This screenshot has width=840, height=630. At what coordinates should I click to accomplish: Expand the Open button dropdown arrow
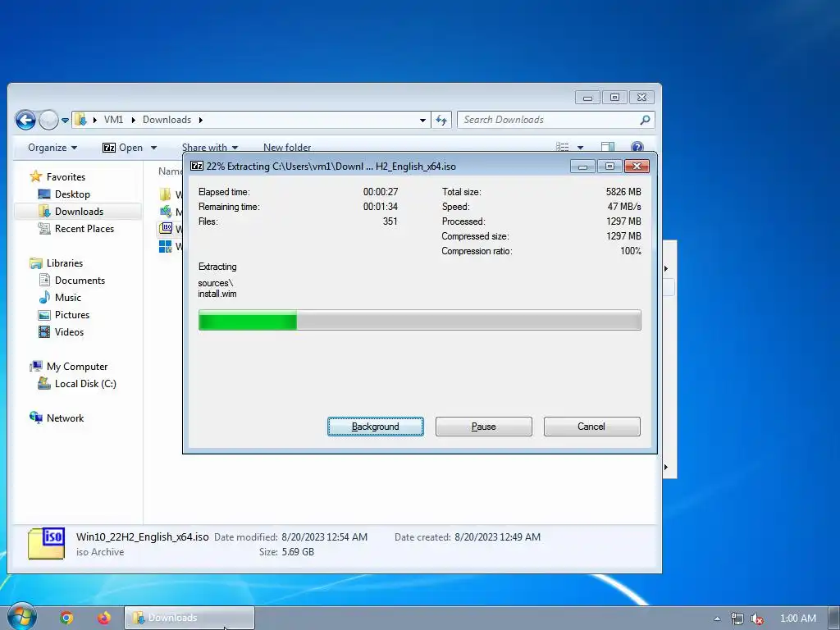coord(153,148)
